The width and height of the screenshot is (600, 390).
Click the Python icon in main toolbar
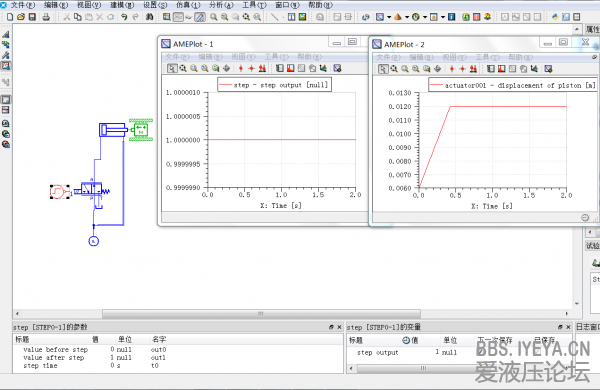pyautogui.click(x=555, y=17)
